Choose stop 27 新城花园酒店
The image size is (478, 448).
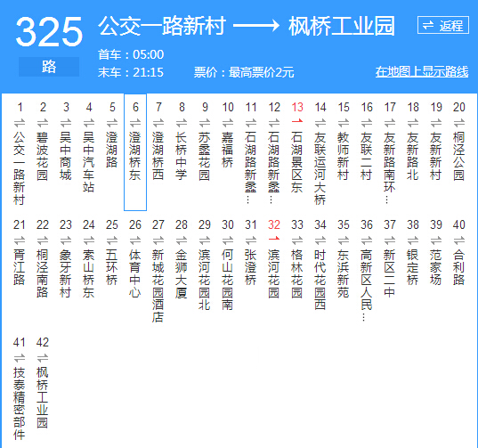[x=158, y=286]
